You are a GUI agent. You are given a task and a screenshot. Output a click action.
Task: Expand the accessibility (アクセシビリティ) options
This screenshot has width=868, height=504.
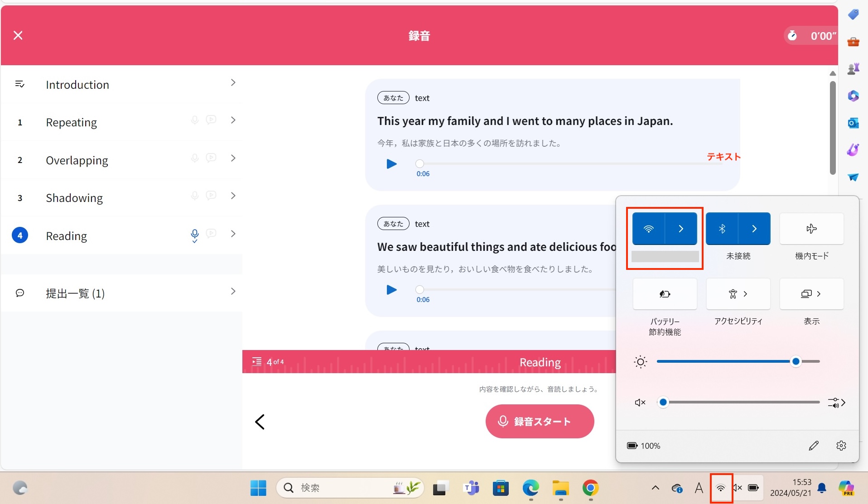pos(738,294)
